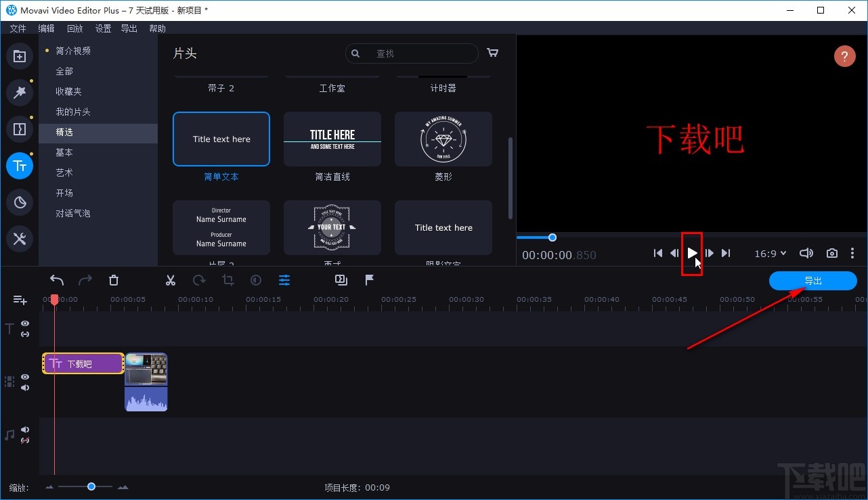Select 简介视频 category

pos(73,51)
